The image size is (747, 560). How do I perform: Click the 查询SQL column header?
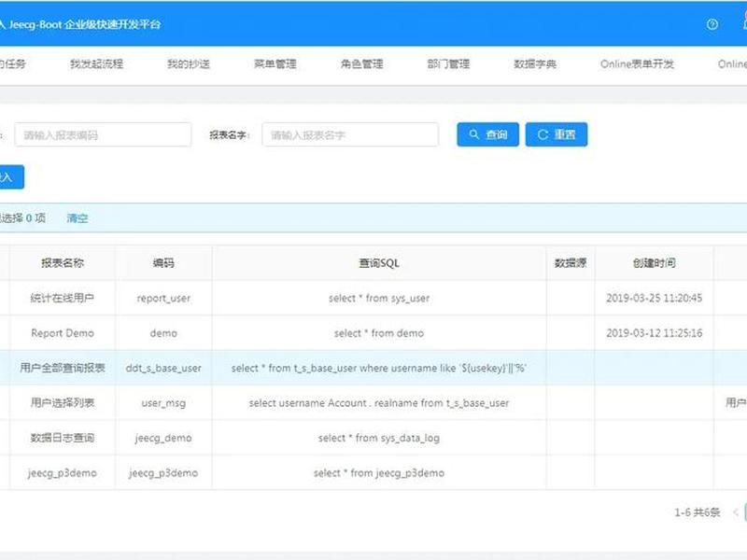379,263
